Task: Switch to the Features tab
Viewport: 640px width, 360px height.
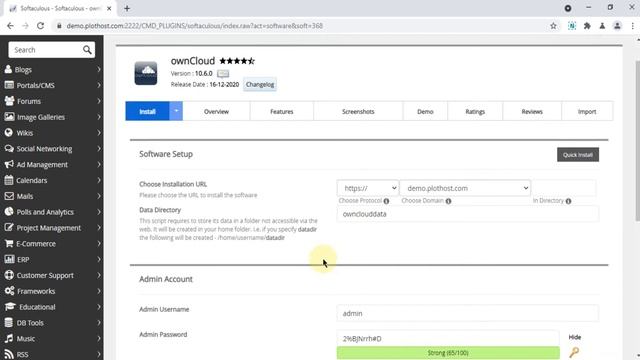Action: pos(282,111)
